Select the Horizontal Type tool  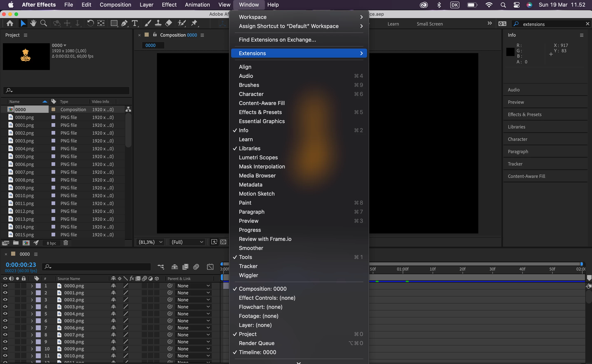[x=135, y=23]
